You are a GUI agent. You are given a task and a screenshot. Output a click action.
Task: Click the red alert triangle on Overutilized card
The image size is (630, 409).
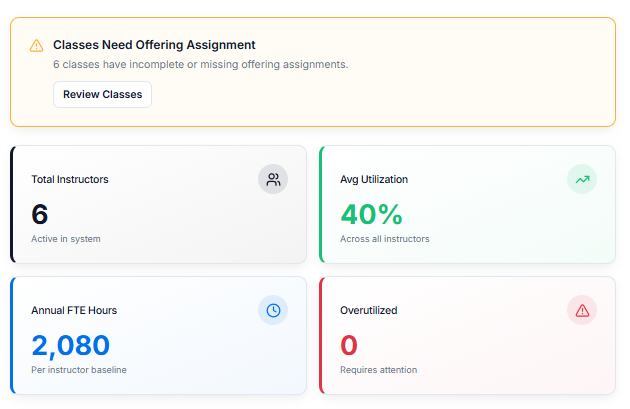pos(582,310)
